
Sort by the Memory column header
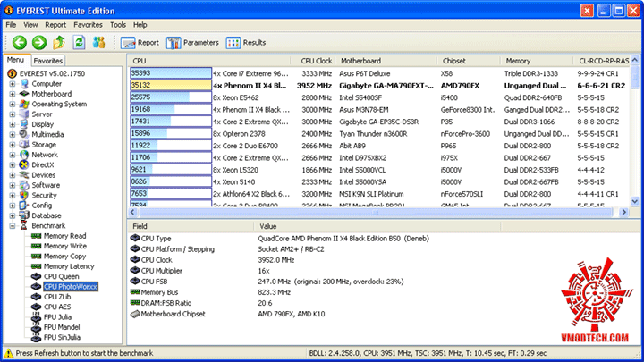click(x=537, y=61)
